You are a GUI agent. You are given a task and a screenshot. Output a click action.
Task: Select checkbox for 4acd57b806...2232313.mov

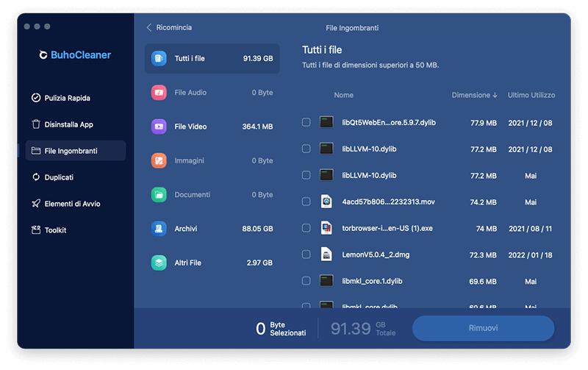tap(306, 202)
